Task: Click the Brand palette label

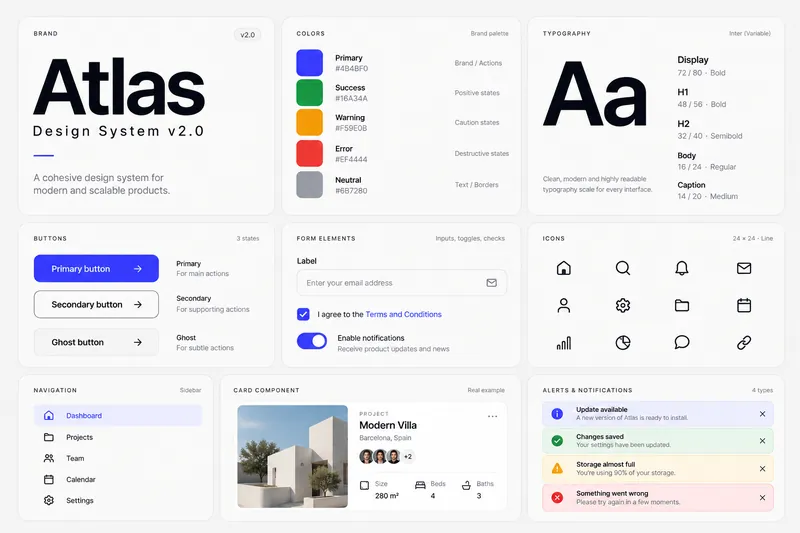Action: [489, 34]
